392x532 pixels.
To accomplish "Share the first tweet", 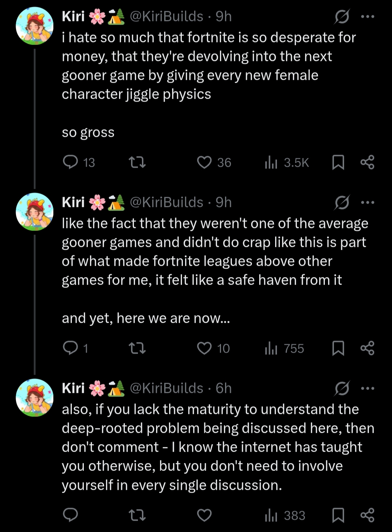I will tap(367, 162).
